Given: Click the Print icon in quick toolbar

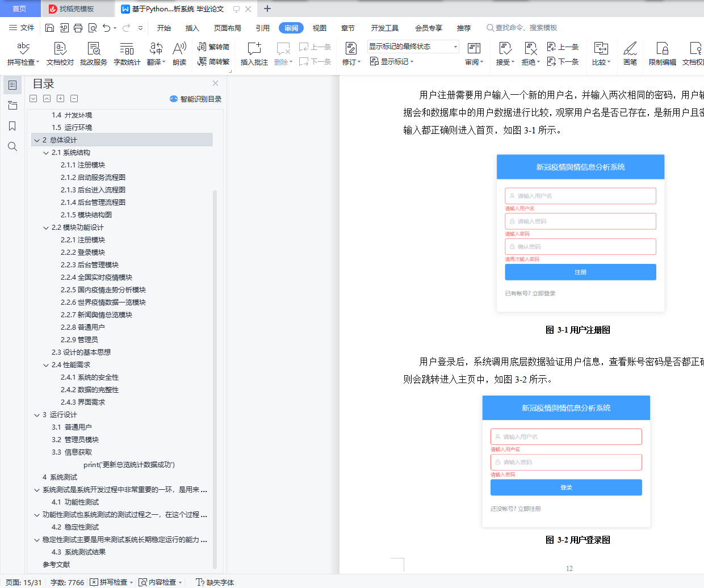Looking at the screenshot, I should click(78, 28).
